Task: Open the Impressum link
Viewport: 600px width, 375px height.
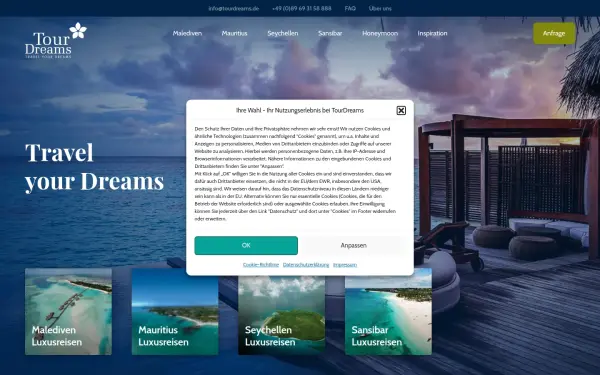Action: point(345,265)
